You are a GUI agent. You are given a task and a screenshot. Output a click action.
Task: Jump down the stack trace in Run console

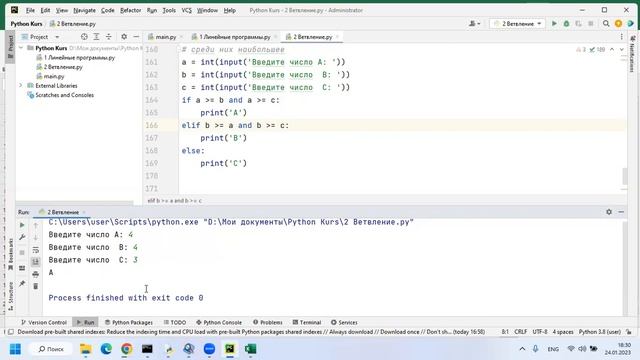click(x=36, y=237)
